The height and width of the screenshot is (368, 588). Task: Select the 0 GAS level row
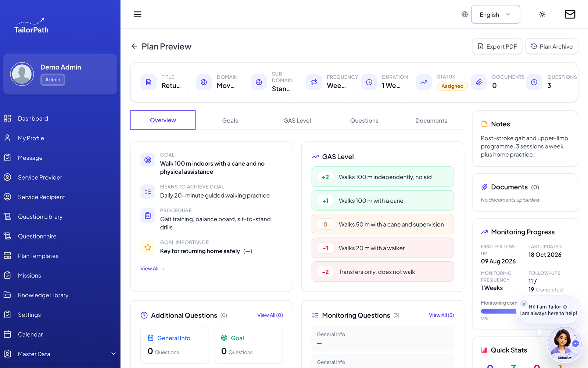tap(383, 224)
